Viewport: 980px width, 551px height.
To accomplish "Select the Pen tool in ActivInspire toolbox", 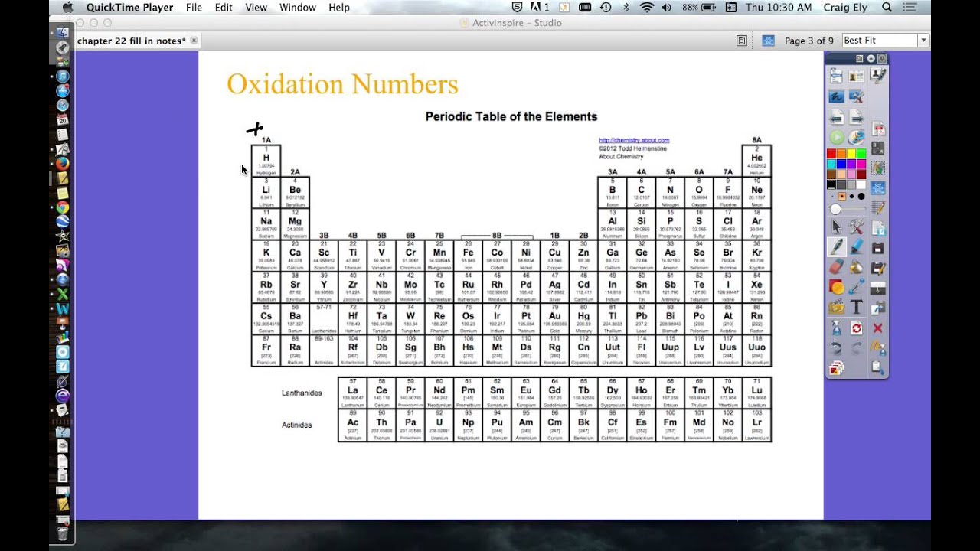I will [x=836, y=247].
